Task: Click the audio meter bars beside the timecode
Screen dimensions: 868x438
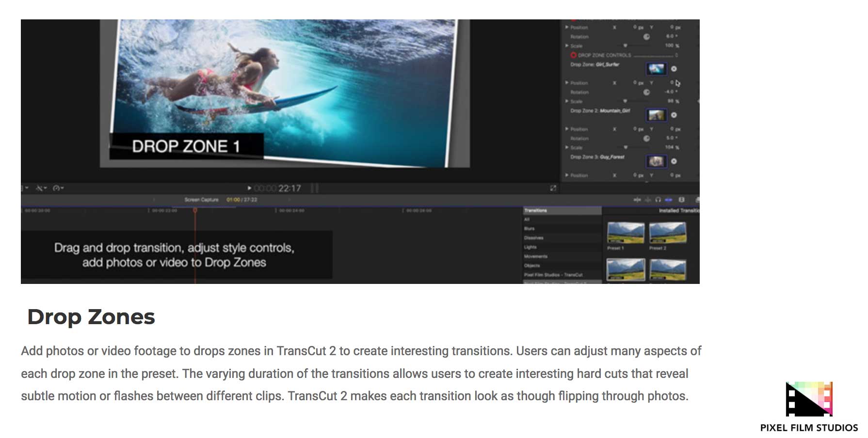Action: click(314, 188)
